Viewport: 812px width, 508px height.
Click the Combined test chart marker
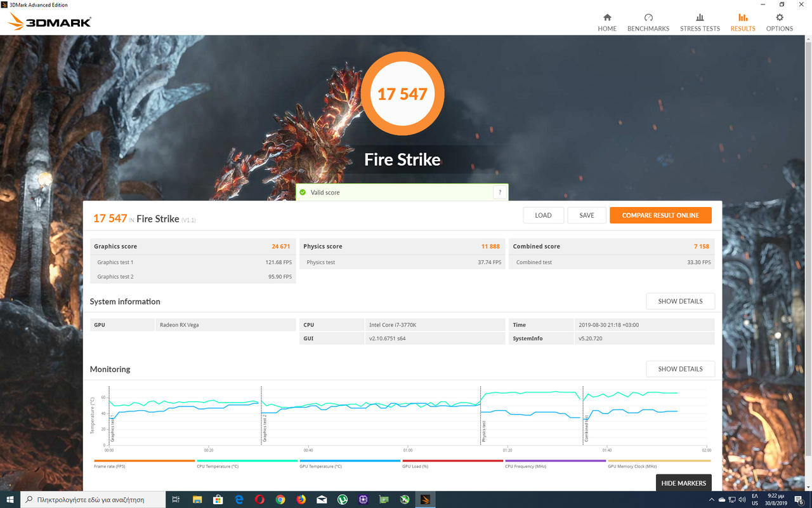tap(586, 430)
